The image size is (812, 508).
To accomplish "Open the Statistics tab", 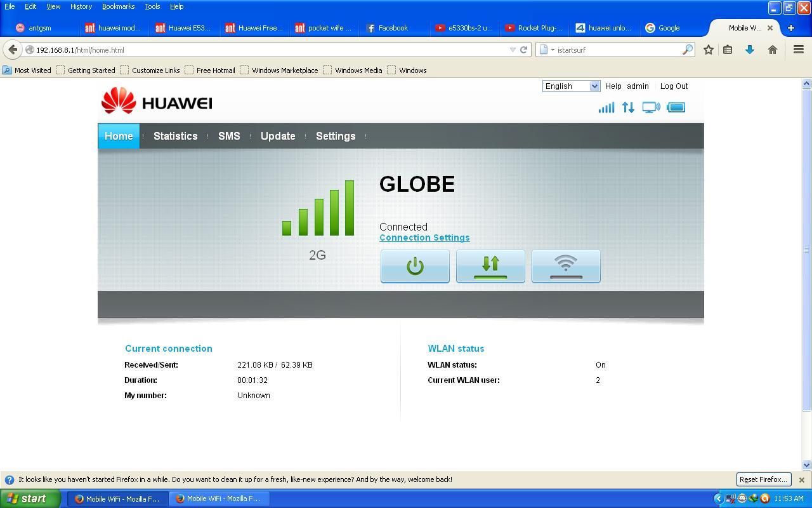I will tap(175, 136).
